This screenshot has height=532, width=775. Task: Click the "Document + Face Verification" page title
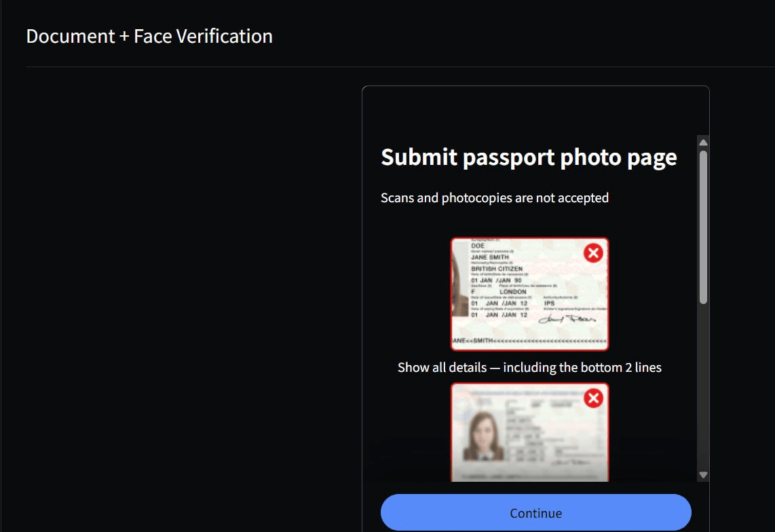click(x=149, y=36)
